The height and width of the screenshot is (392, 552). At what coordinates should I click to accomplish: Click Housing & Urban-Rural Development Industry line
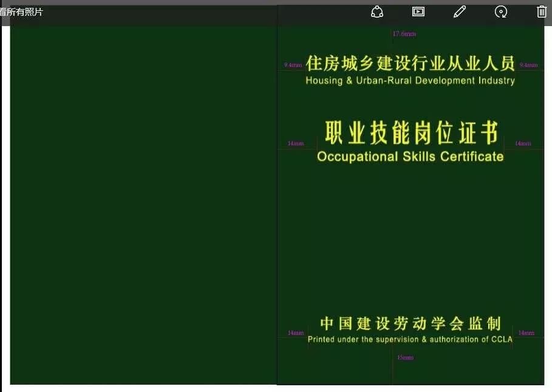tap(410, 81)
